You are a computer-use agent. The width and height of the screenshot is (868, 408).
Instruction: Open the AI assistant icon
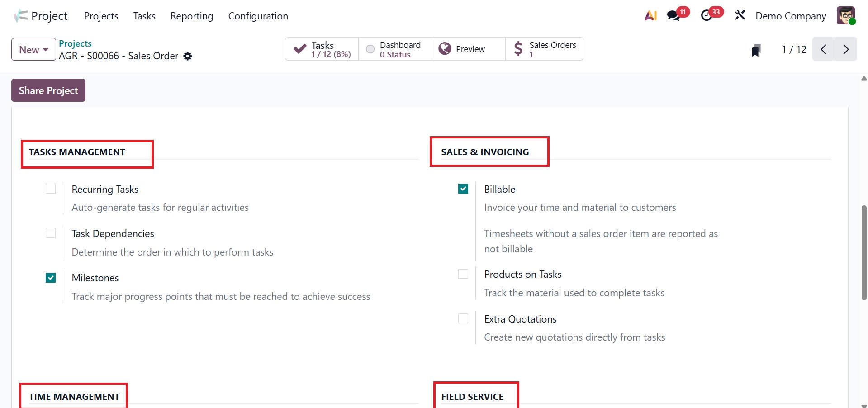click(650, 16)
